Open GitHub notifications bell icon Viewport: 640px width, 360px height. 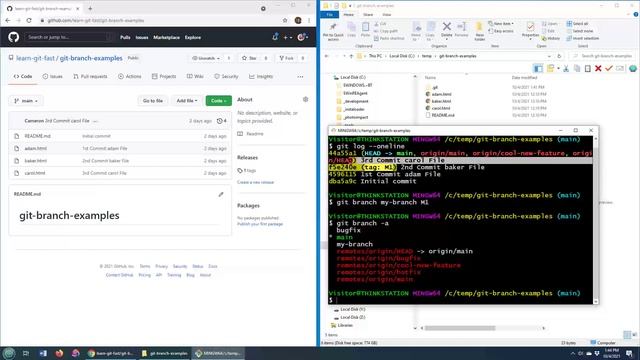[x=275, y=37]
